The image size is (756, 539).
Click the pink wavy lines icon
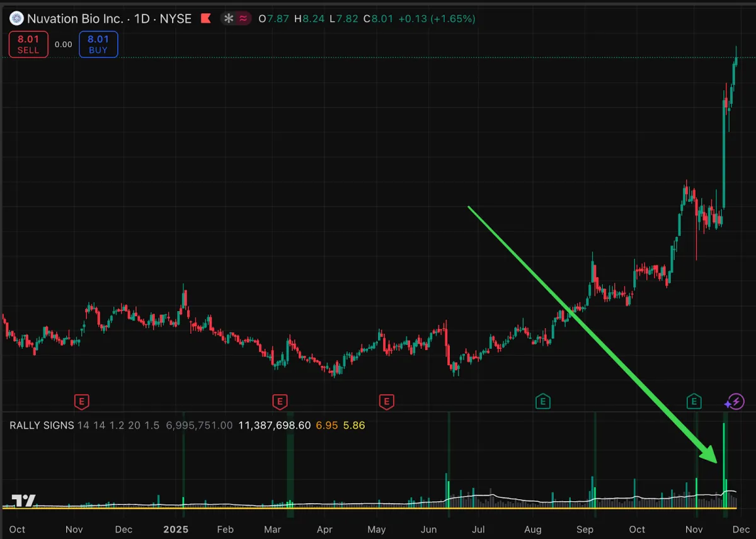[242, 18]
